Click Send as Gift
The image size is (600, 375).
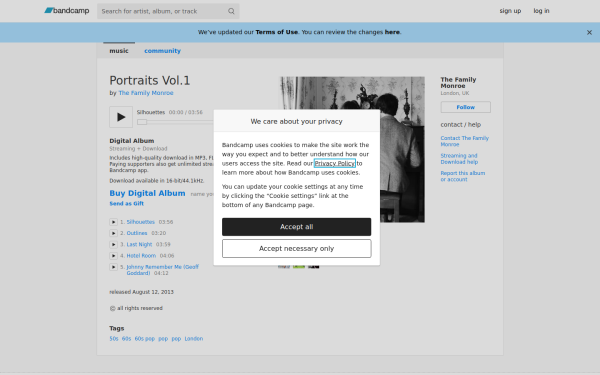click(127, 204)
